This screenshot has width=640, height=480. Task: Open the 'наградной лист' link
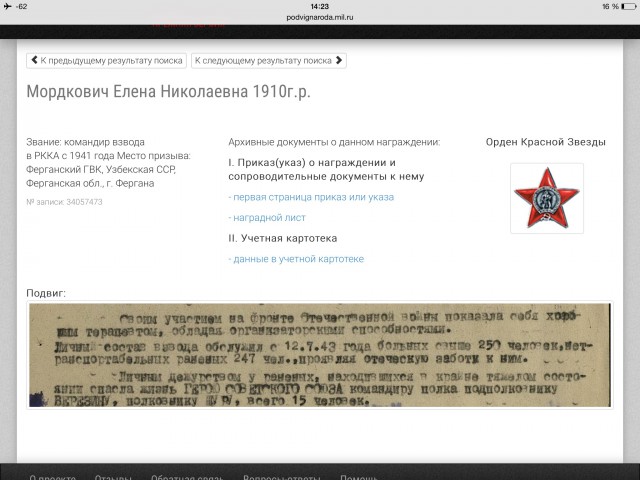pos(268,217)
